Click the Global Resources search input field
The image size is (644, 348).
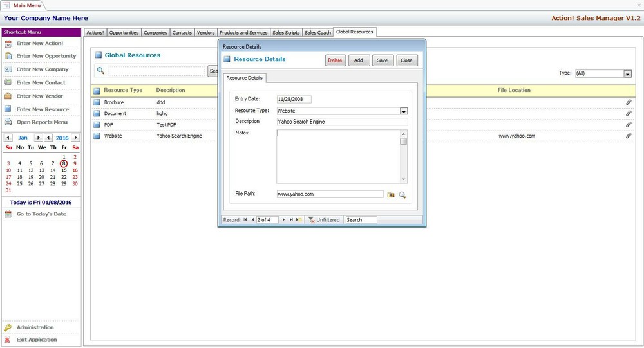pyautogui.click(x=156, y=71)
